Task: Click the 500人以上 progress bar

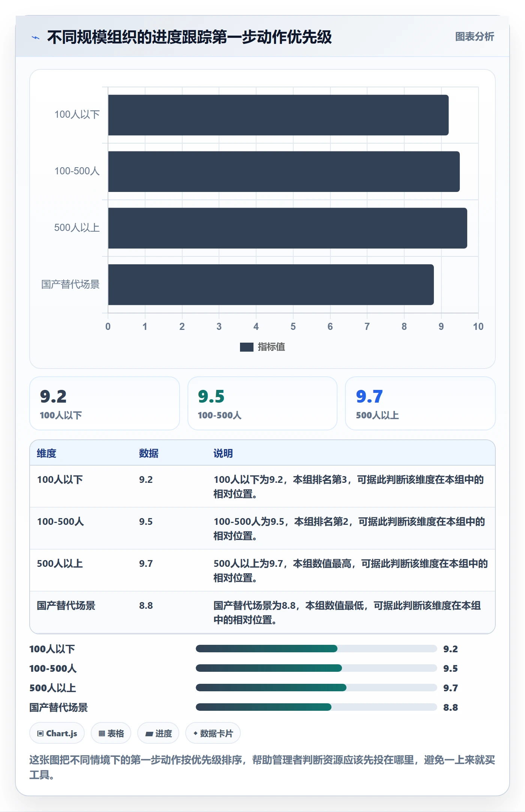Action: tap(316, 688)
